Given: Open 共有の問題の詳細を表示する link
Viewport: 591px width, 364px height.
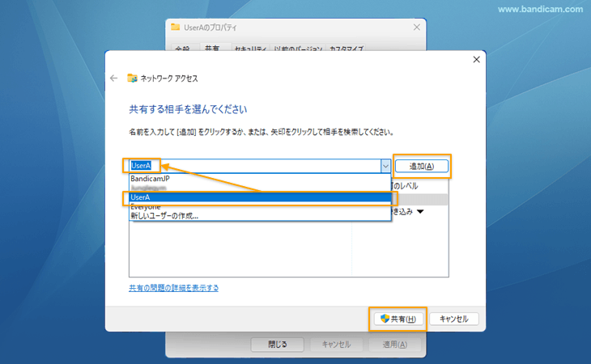Looking at the screenshot, I should (x=174, y=288).
